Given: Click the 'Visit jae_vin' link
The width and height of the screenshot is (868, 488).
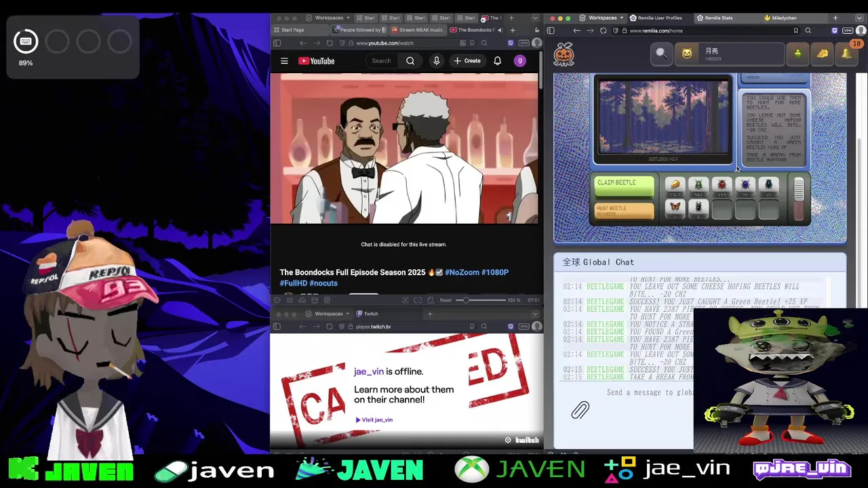Looking at the screenshot, I should coord(374,420).
